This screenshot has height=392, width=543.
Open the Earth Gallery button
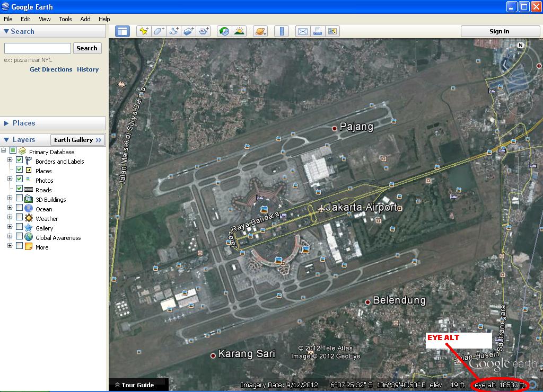[77, 140]
